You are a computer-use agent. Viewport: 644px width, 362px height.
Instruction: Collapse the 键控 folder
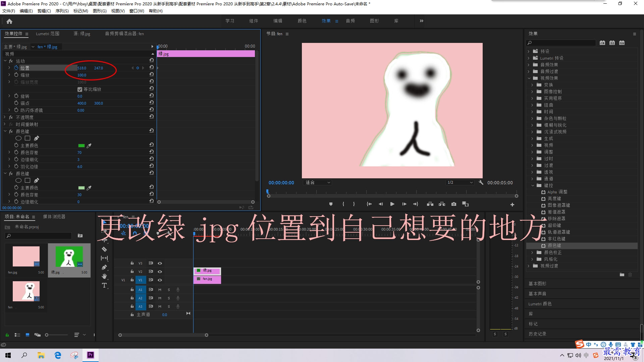[x=533, y=185]
